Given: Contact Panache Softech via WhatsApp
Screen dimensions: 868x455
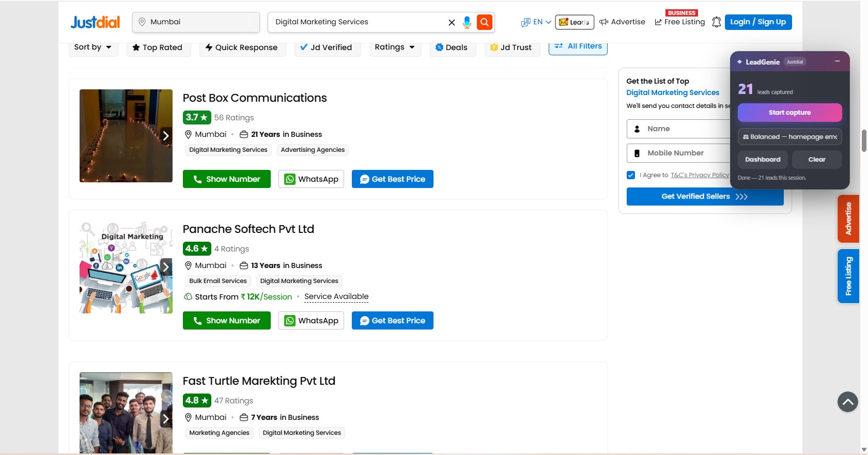Looking at the screenshot, I should point(312,321).
